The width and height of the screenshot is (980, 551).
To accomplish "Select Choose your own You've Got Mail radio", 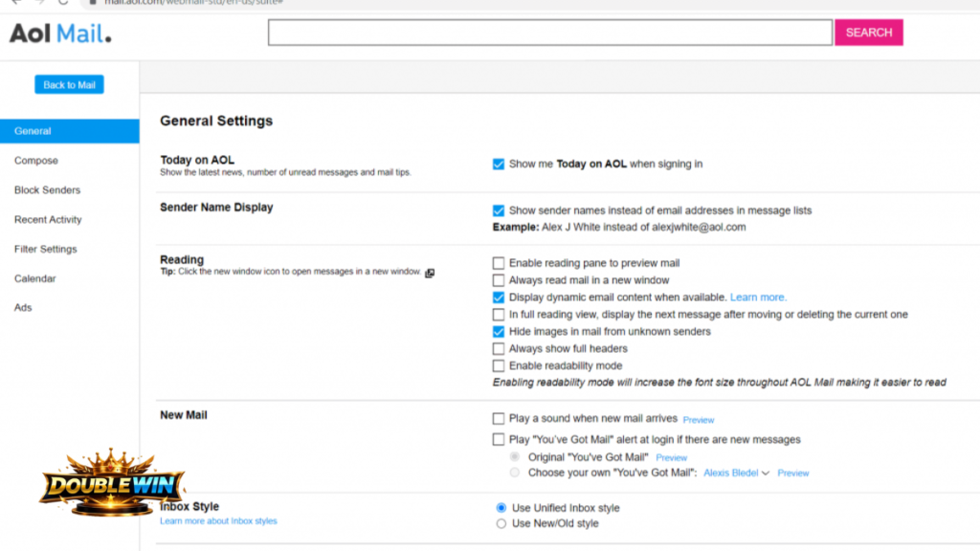I will (514, 473).
